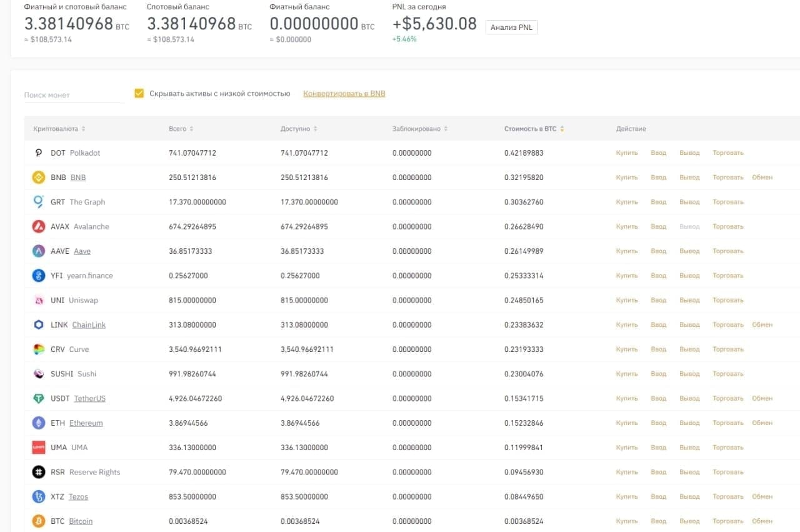
Task: Click Ввод in the ETH row
Action: [659, 423]
